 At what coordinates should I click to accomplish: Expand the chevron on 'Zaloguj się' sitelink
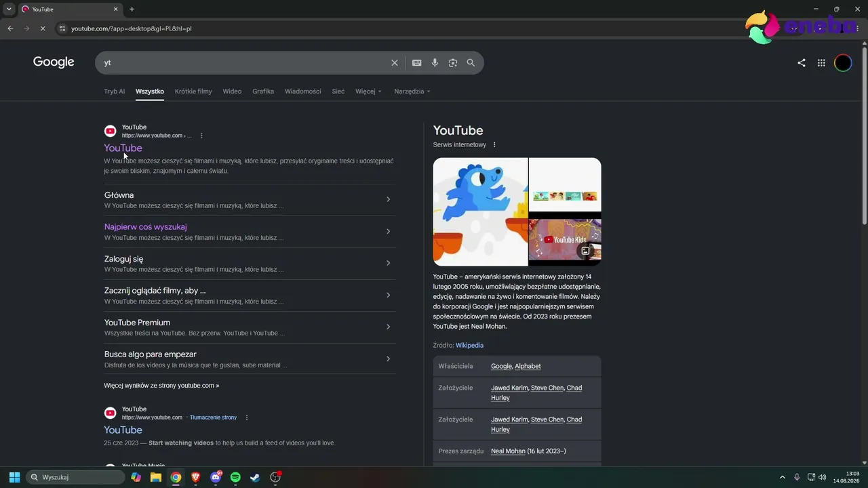(388, 263)
